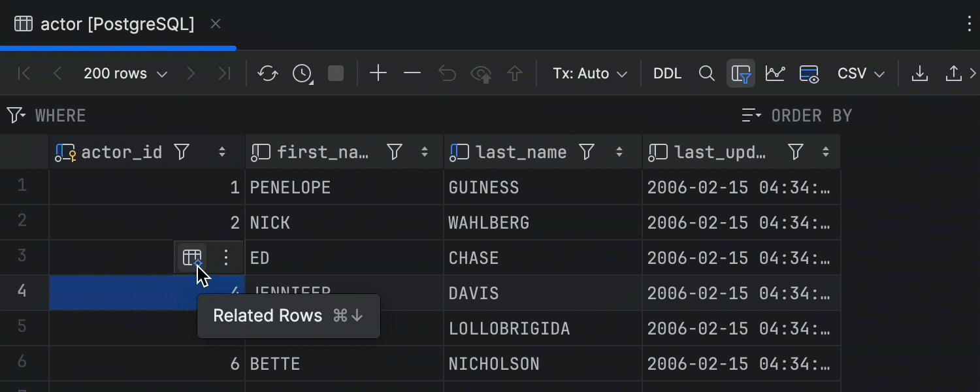Add a new row with plus icon
Viewport: 980px width, 392px height.
click(378, 74)
